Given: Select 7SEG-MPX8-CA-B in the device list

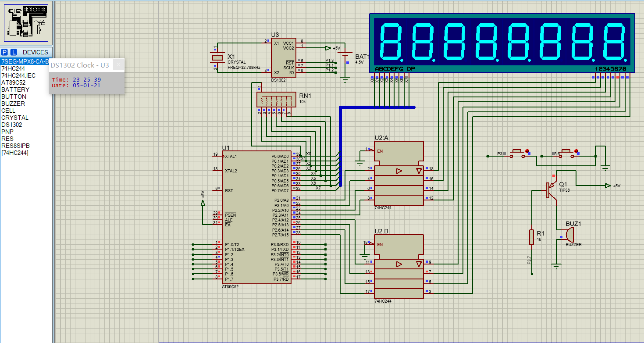Looking at the screenshot, I should tap(25, 61).
